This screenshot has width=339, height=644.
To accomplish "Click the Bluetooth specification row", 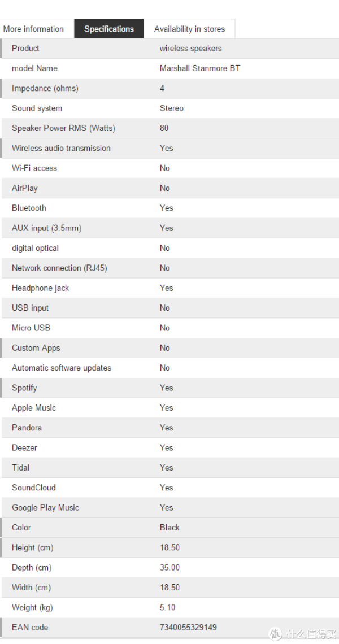I will [x=169, y=208].
